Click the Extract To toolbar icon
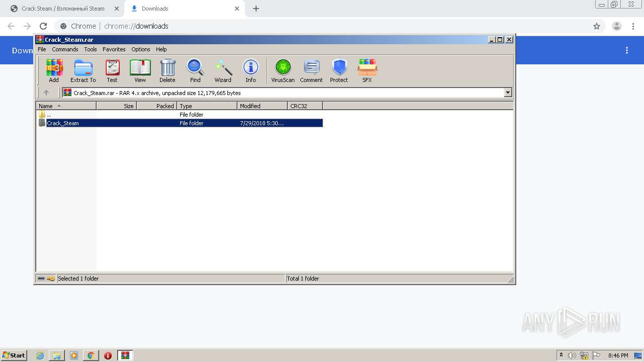Image resolution: width=644 pixels, height=362 pixels. tap(83, 70)
